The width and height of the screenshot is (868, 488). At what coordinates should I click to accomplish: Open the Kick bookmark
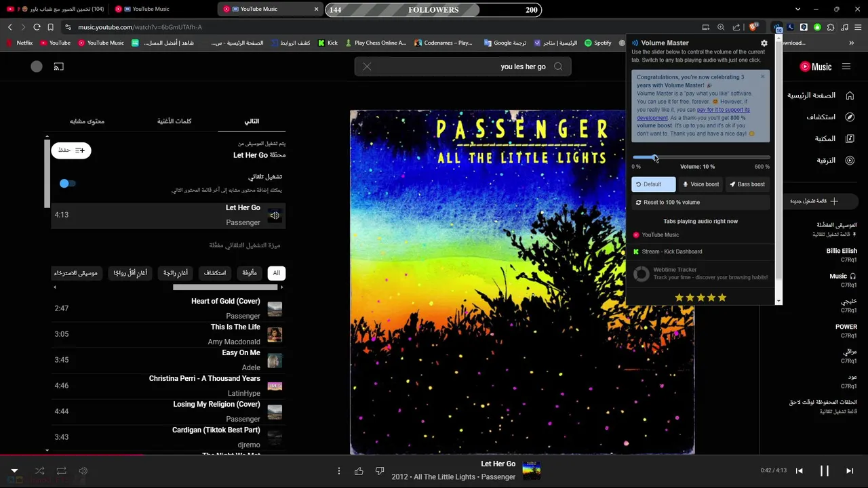(328, 43)
